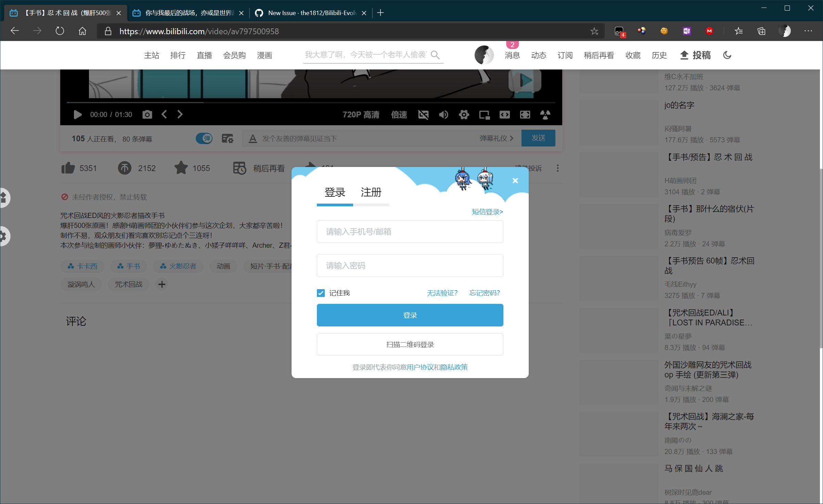Give coins to the video (2152)

pos(137,168)
